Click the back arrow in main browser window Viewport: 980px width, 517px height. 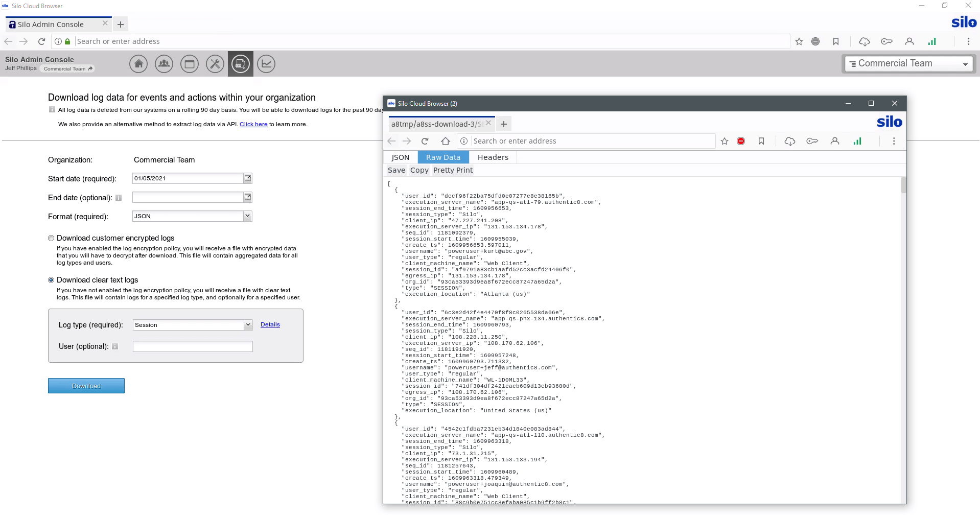point(9,41)
